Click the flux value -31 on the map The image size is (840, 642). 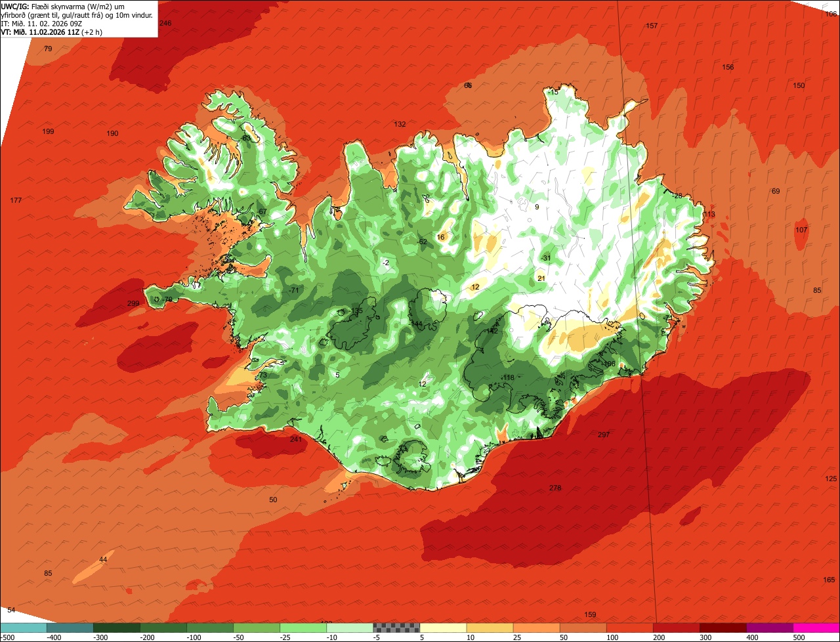(x=545, y=258)
